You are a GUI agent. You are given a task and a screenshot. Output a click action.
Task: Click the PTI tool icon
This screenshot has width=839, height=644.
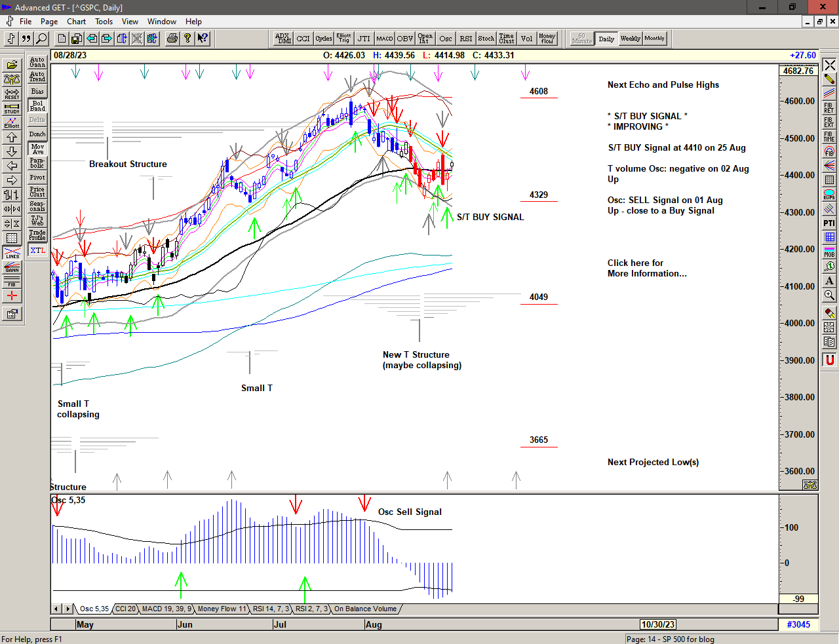[x=829, y=223]
